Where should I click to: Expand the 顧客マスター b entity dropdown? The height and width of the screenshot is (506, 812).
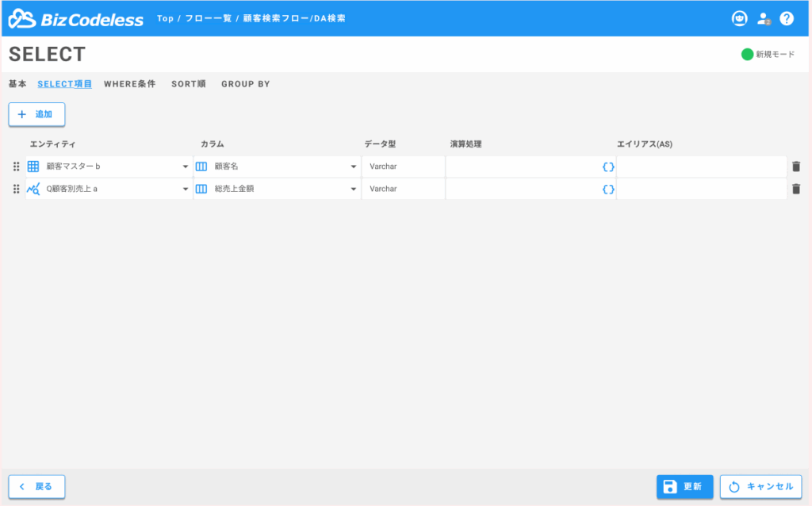(186, 167)
